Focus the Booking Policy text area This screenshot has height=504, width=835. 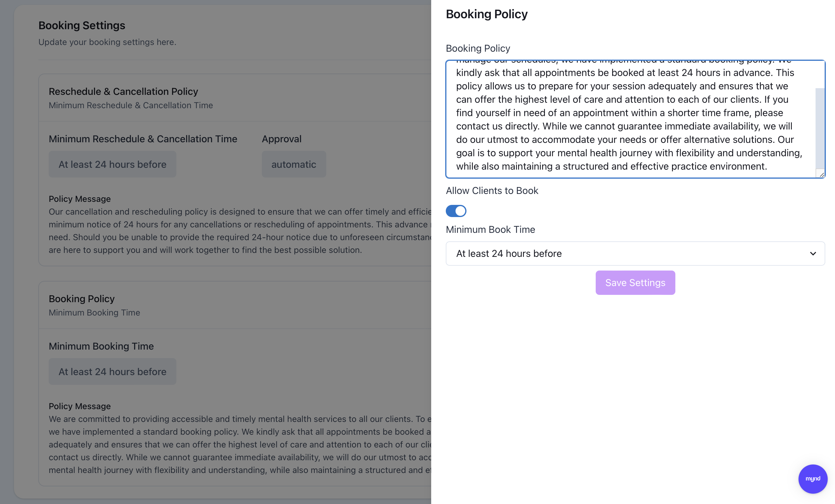(630, 119)
